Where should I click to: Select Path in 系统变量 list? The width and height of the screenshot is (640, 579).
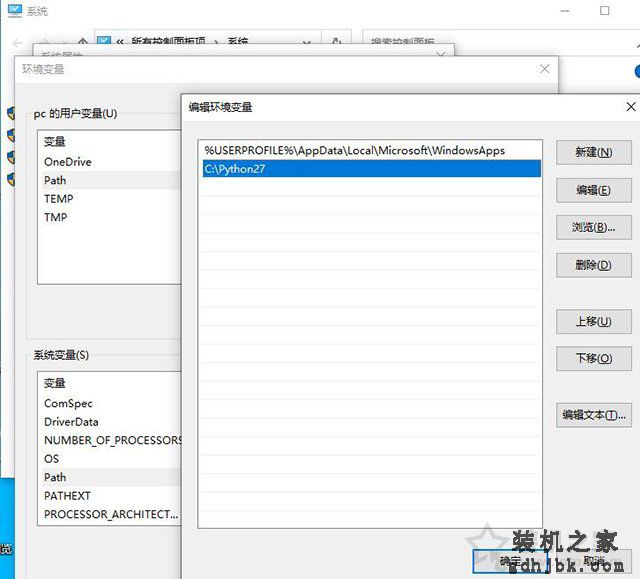tap(110, 477)
